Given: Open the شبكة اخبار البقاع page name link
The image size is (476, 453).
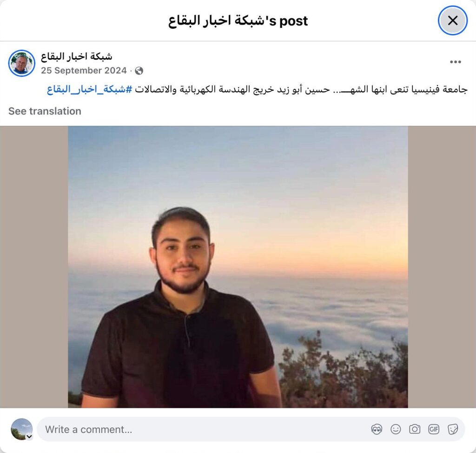Looking at the screenshot, I should [x=77, y=56].
